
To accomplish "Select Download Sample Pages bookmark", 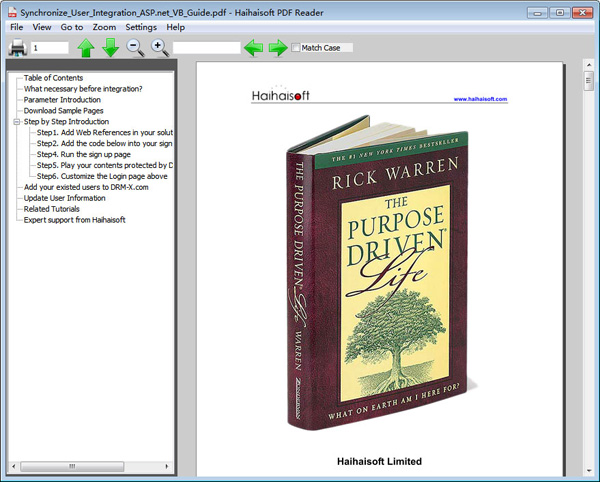I will 63,111.
